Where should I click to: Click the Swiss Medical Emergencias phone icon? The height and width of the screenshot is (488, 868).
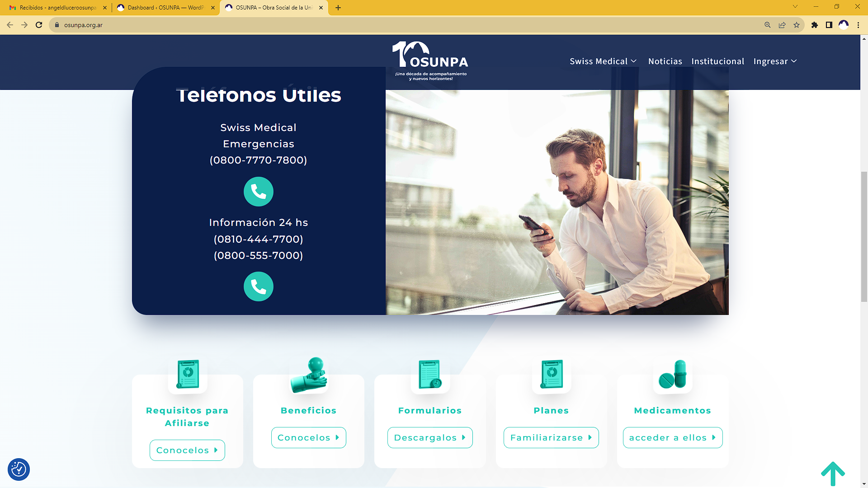258,192
